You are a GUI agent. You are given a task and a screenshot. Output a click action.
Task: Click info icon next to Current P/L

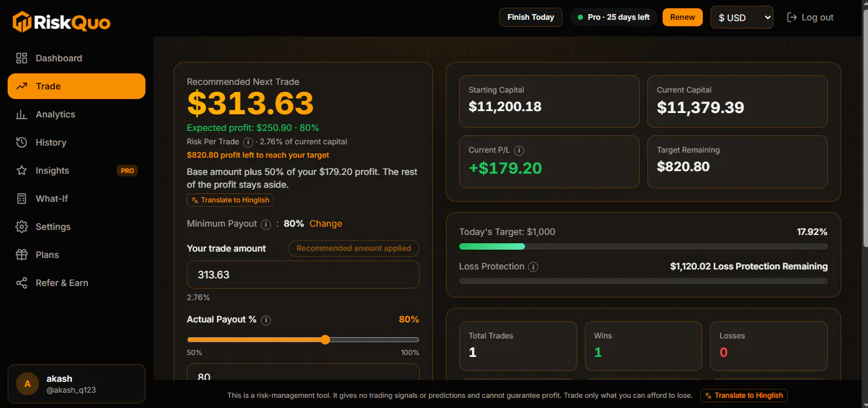(519, 151)
